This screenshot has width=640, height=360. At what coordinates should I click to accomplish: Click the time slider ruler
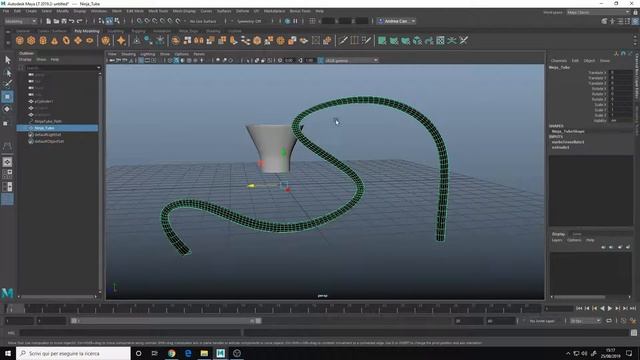[x=273, y=309]
